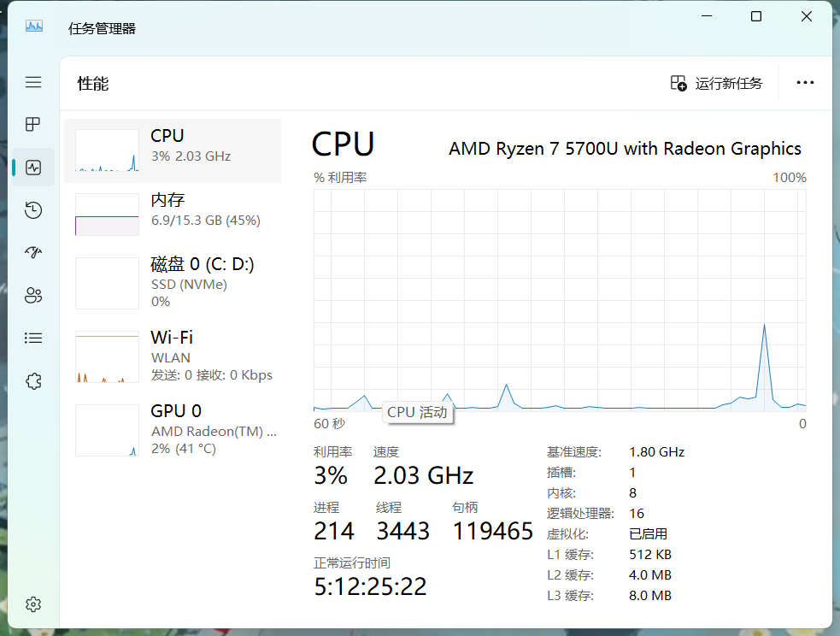Click the memory mini graph thumbnail
The height and width of the screenshot is (636, 840).
tap(107, 215)
